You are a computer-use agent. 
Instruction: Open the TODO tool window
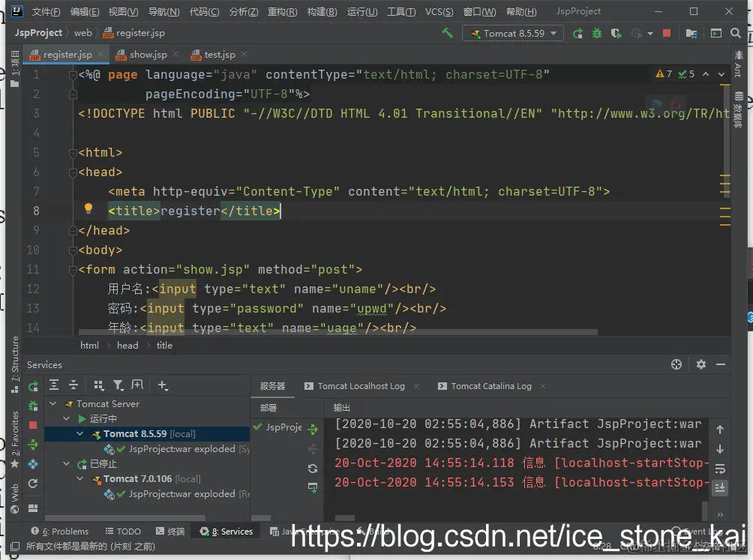[x=123, y=532]
